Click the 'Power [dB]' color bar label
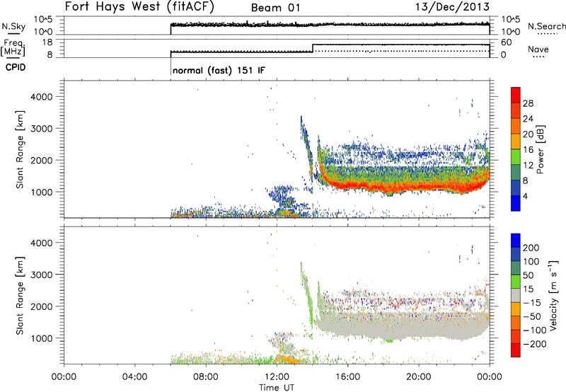The image size is (566, 392). (x=540, y=149)
